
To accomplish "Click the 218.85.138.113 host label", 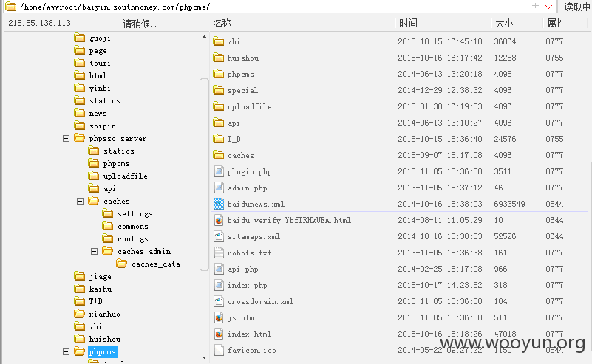I will [39, 24].
